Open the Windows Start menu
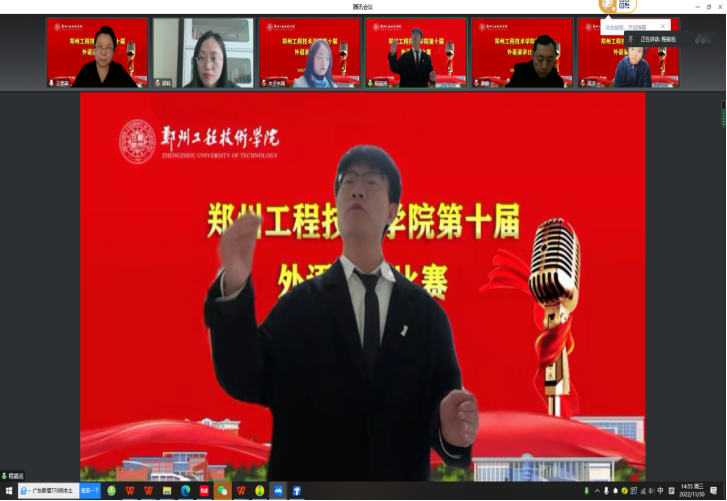Viewport: 727px width, 501px height. pos(8,491)
